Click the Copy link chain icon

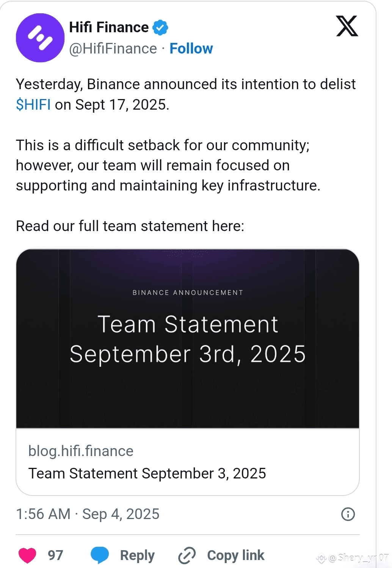point(187,555)
